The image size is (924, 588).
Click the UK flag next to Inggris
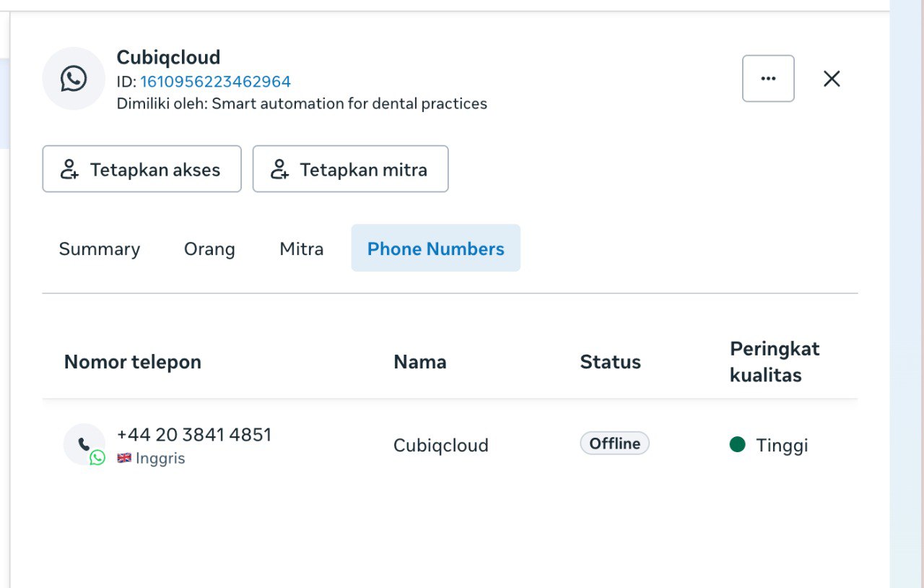(x=124, y=458)
